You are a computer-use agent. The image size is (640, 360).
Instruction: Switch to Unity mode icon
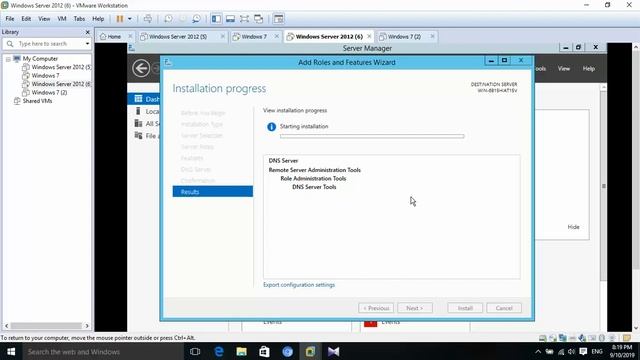coord(258,19)
